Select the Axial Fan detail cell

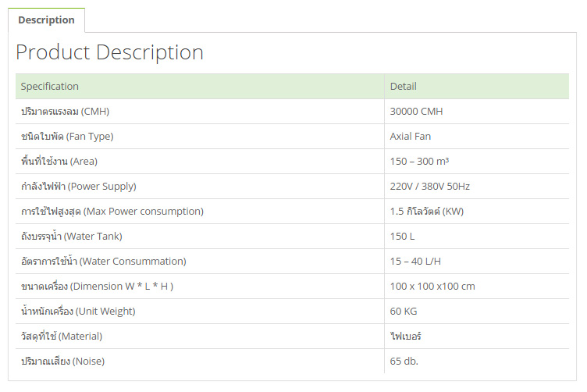click(477, 137)
